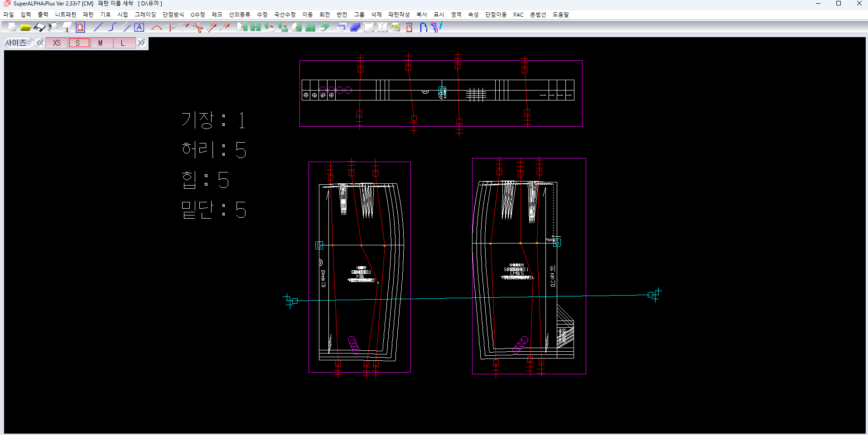The image size is (868, 435).
Task: Open the 도움말 menu
Action: [560, 14]
